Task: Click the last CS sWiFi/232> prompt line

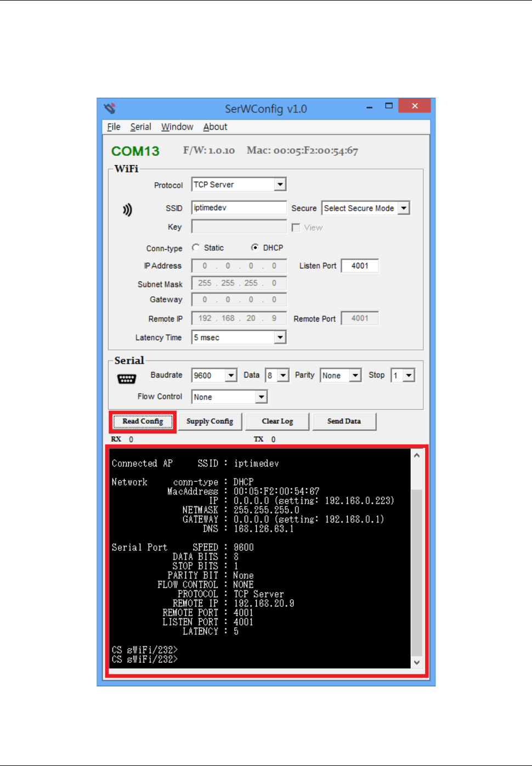Action: pyautogui.click(x=145, y=660)
